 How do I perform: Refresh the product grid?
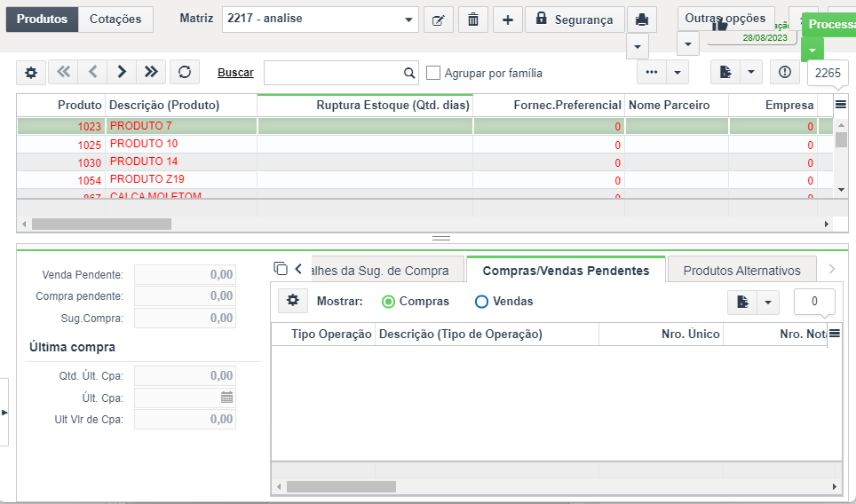185,72
